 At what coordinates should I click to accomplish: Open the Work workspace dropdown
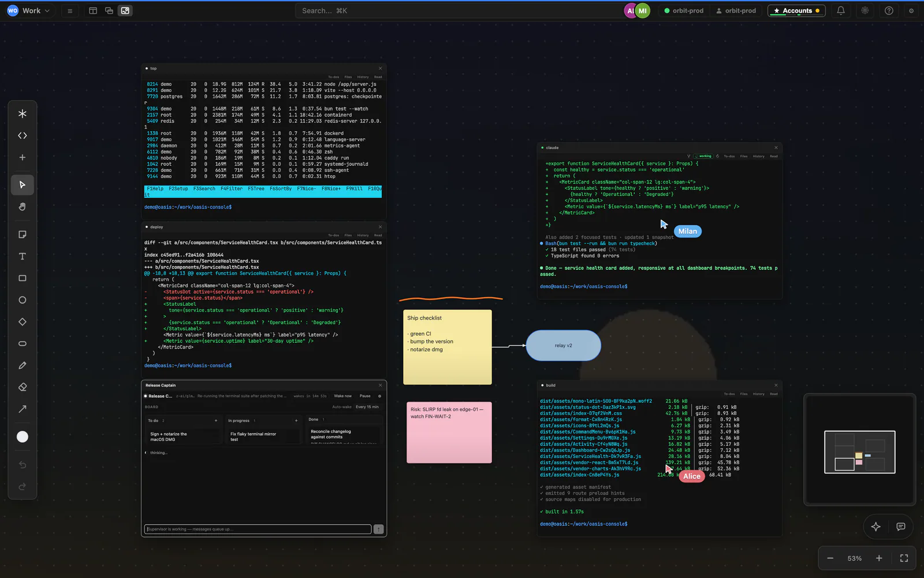click(x=29, y=10)
